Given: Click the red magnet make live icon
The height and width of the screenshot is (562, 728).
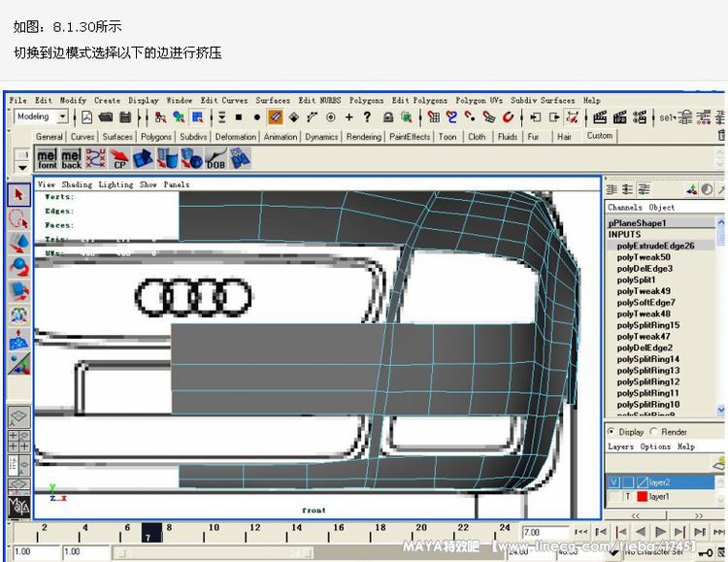Looking at the screenshot, I should coord(508,117).
